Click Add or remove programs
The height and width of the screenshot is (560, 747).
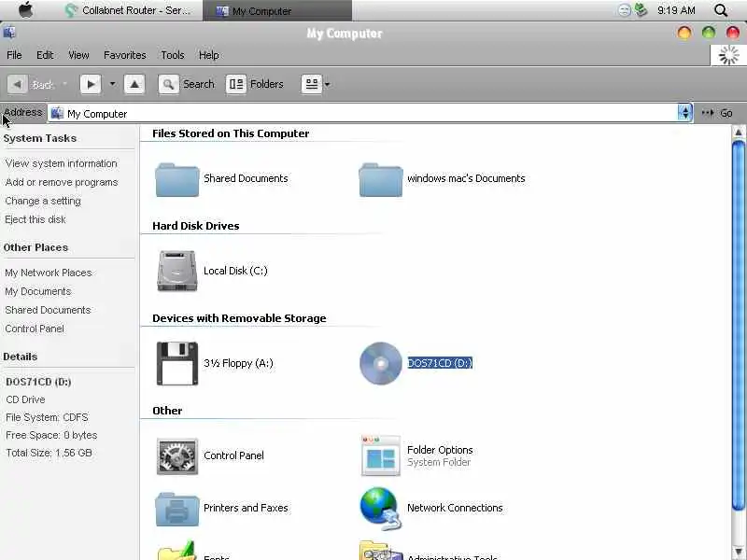pos(62,182)
